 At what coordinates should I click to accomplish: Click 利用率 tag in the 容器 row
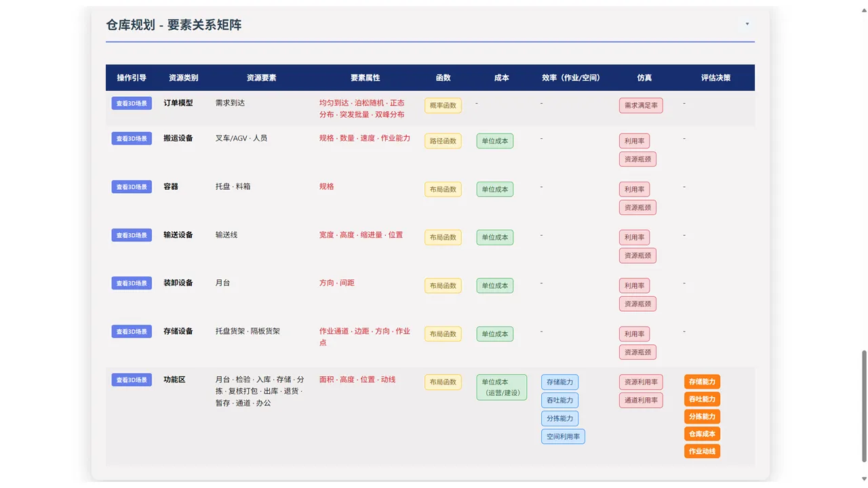[634, 189]
